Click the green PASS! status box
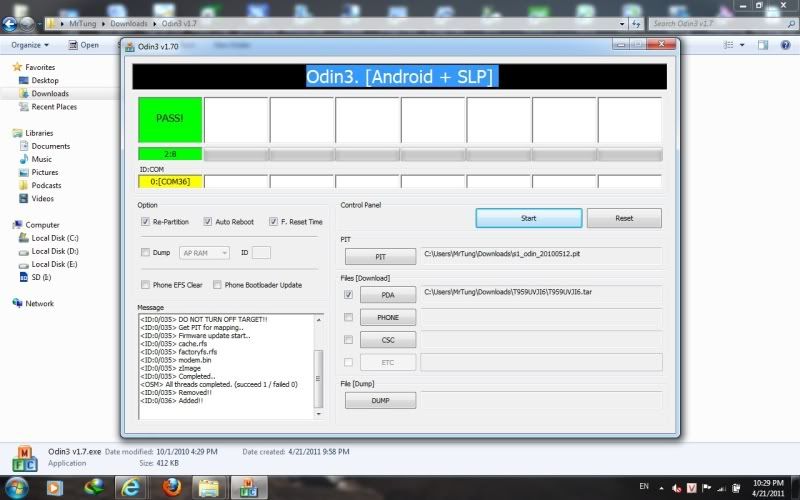The height and width of the screenshot is (500, 800). pos(170,119)
